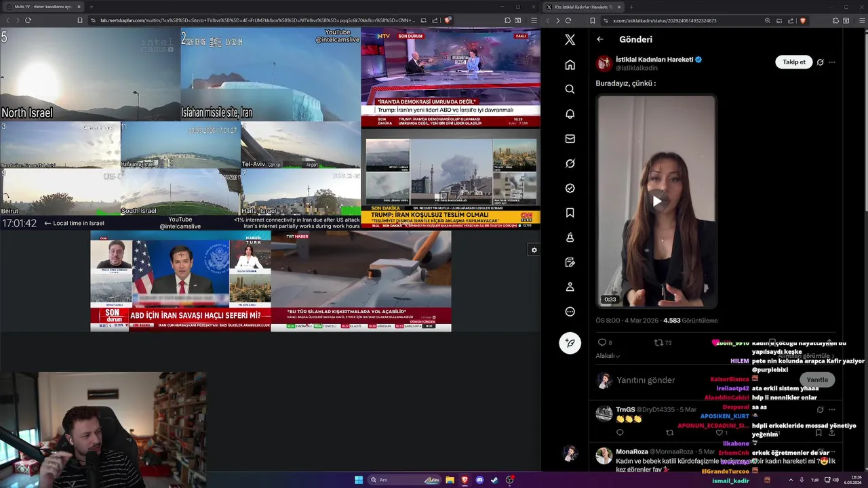868x488 pixels.
Task: Open Brave hamburger menu in Multi TV window
Action: (x=534, y=20)
